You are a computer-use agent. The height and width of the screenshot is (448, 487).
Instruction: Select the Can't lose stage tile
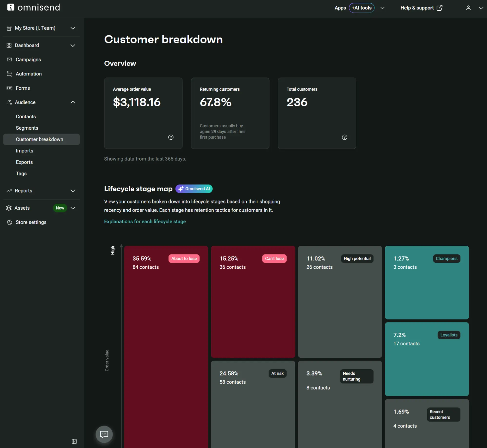point(253,302)
